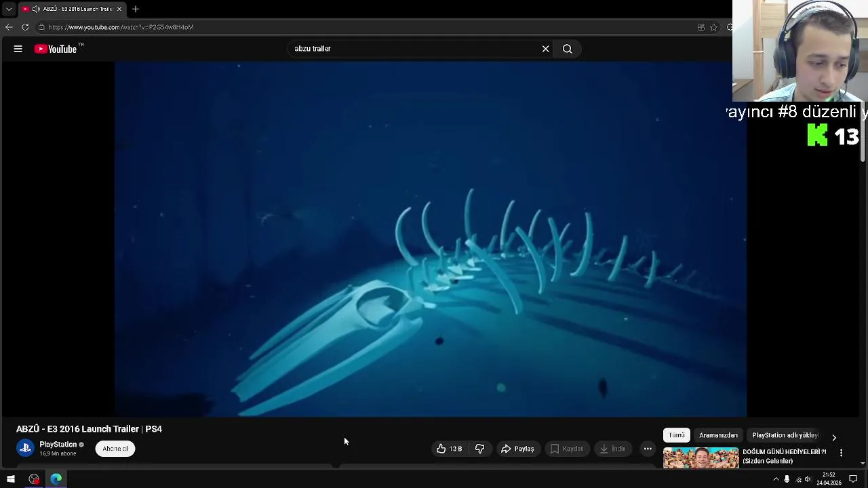This screenshot has height=488, width=868.
Task: Go back with browser back arrow
Action: pyautogui.click(x=9, y=27)
